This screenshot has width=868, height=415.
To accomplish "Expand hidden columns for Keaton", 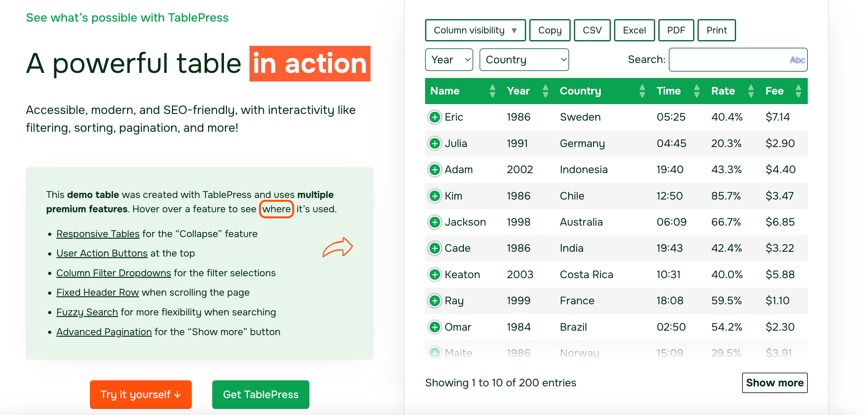I will (435, 275).
